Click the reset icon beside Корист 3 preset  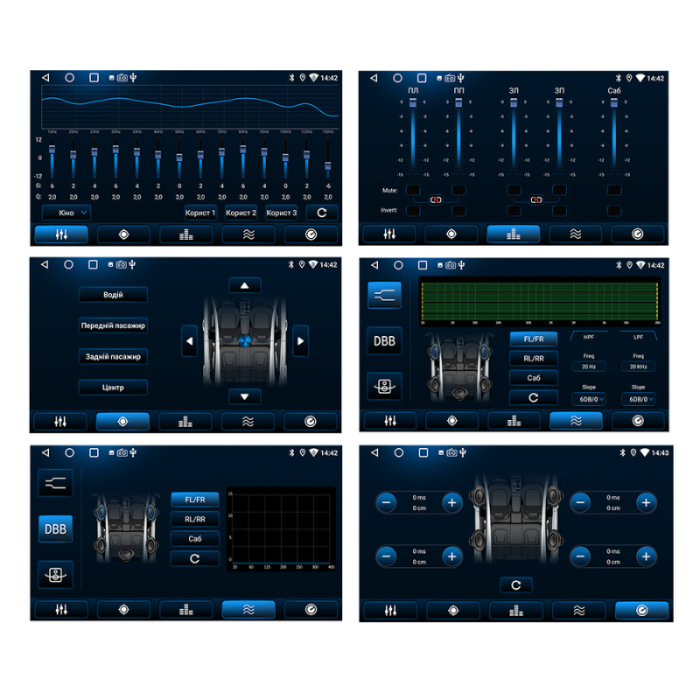pos(322,213)
